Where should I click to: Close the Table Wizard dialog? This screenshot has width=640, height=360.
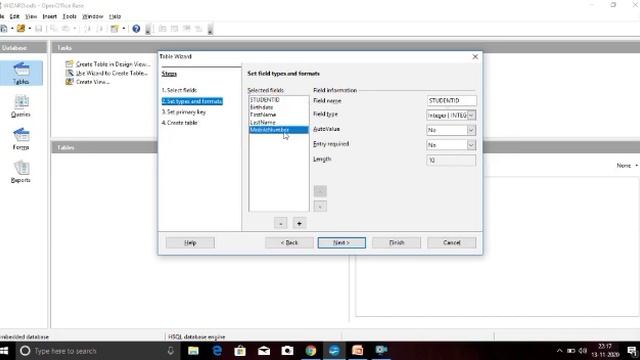coord(475,57)
